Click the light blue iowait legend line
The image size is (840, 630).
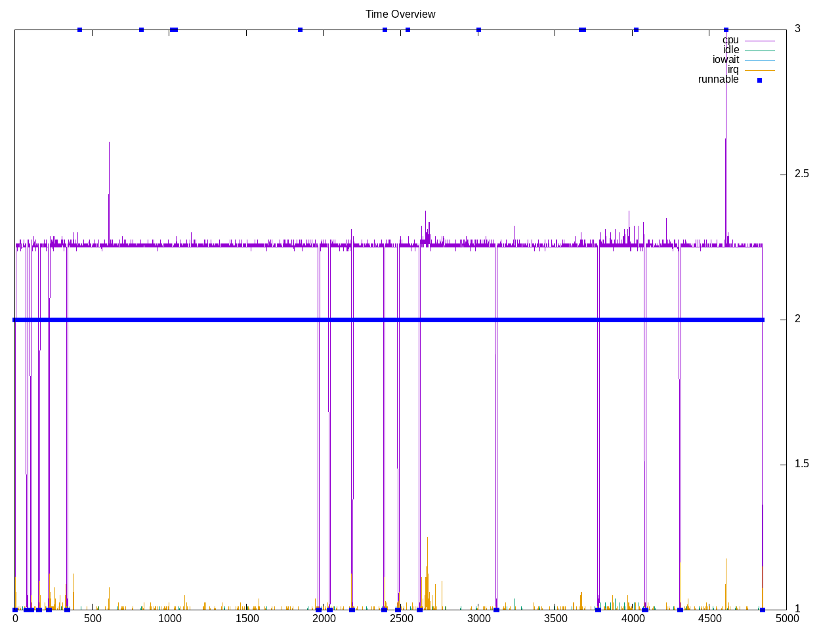(x=759, y=60)
